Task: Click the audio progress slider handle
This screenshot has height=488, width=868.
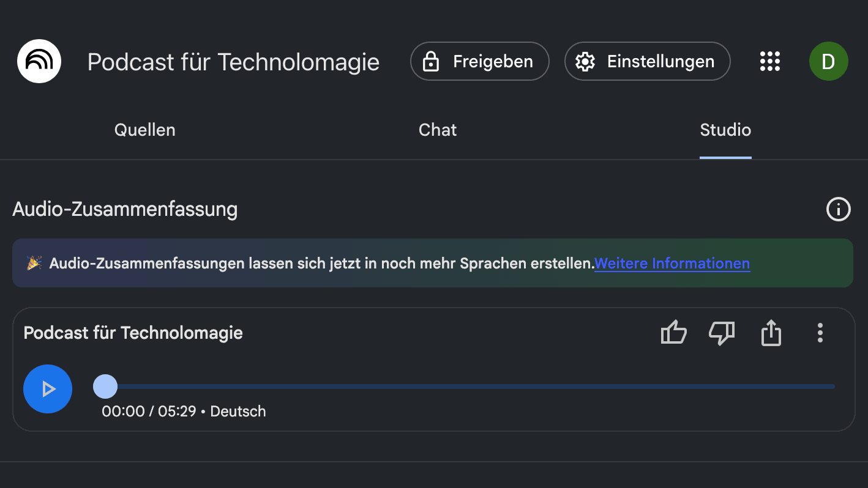Action: pyautogui.click(x=105, y=386)
